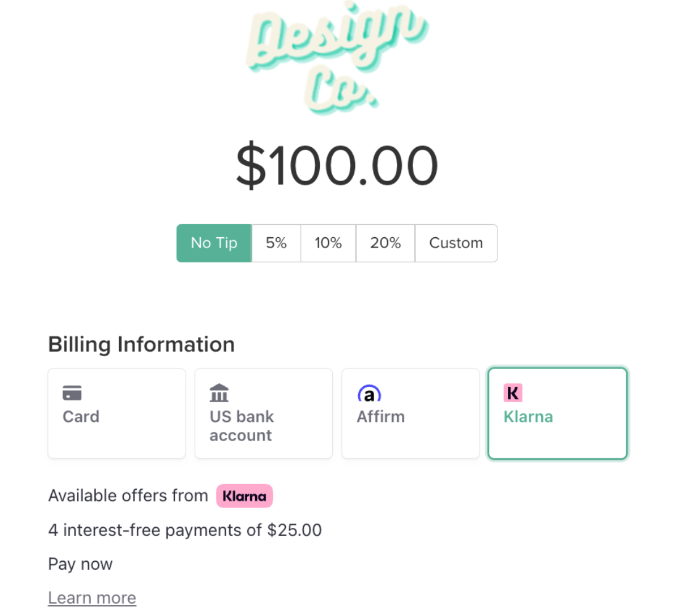Click the credit card icon
This screenshot has width=678, height=616.
72,393
